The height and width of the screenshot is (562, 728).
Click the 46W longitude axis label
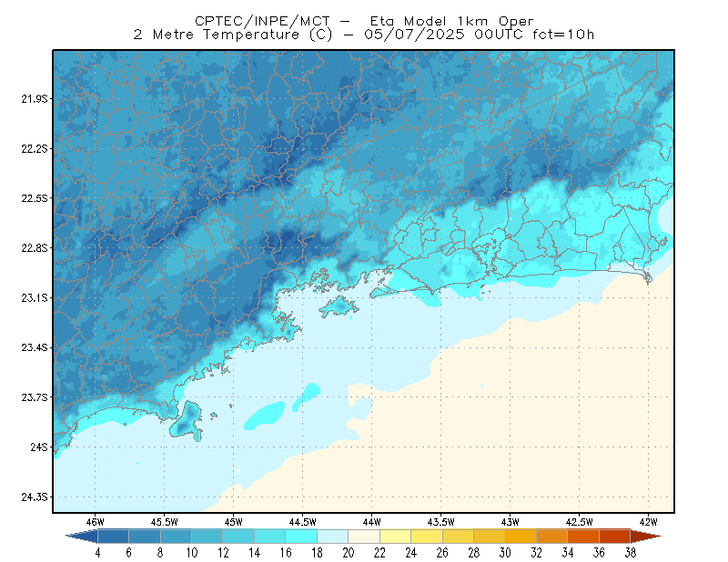click(96, 522)
